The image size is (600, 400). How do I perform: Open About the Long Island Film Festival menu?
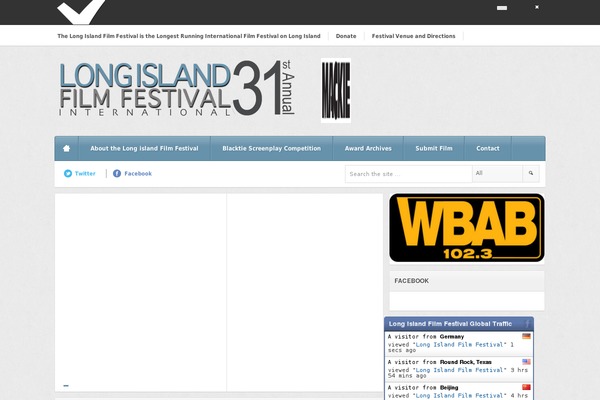pos(144,149)
